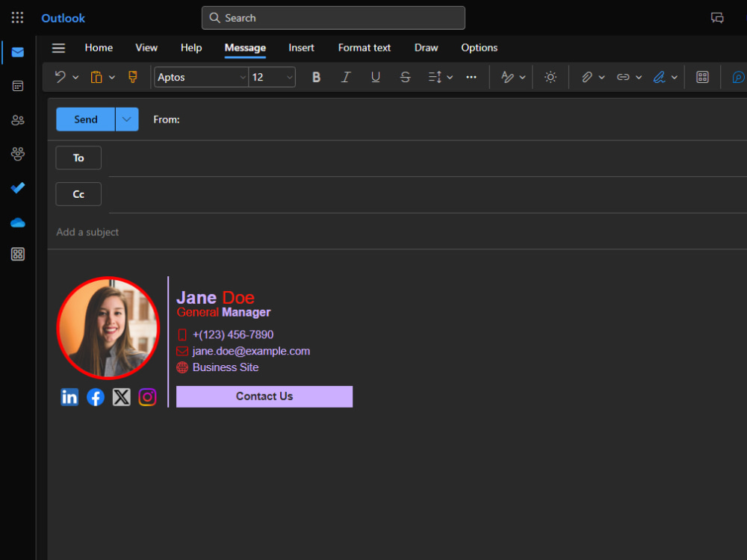
Task: Open the Help tab
Action: [x=191, y=48]
